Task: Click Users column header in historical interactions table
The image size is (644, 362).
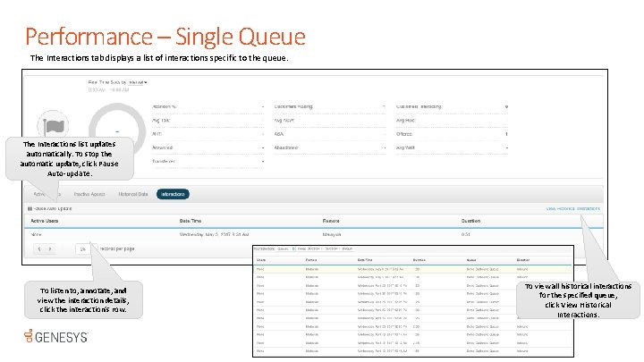Action: coord(261,260)
